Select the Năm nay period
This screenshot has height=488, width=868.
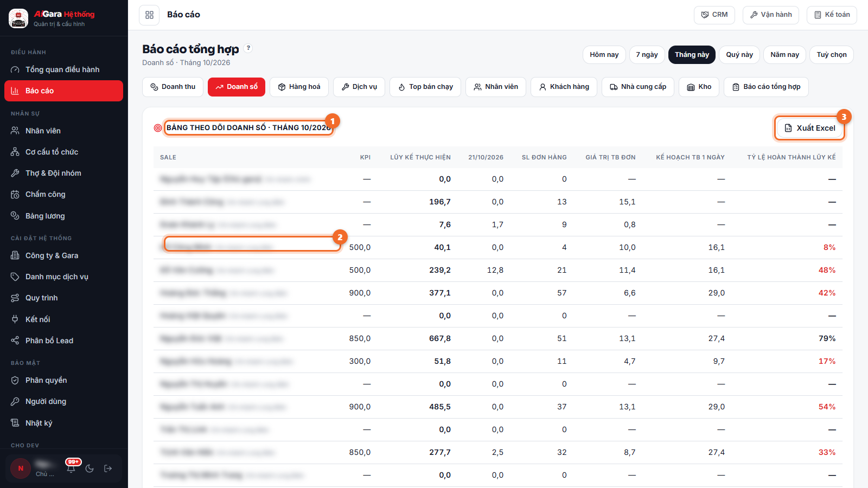point(784,55)
